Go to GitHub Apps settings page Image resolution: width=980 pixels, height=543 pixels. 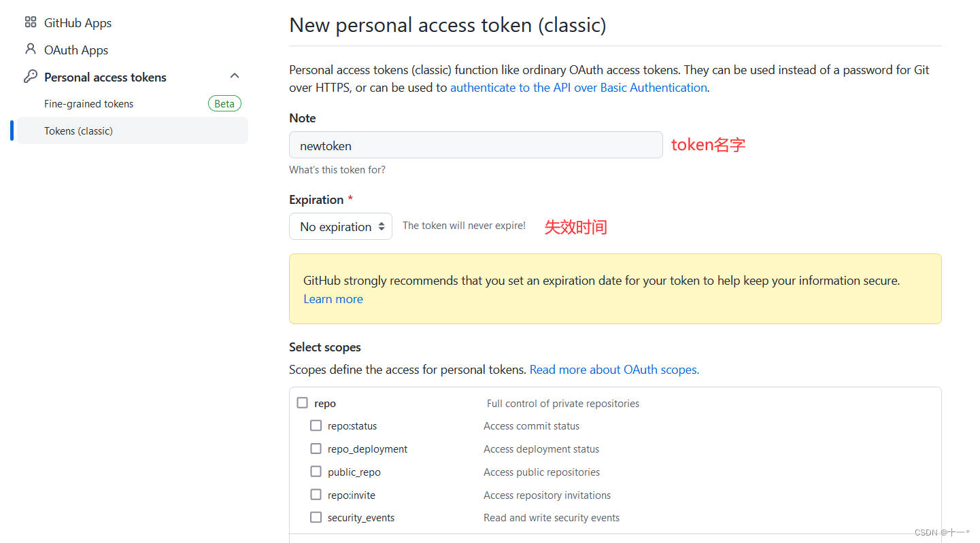tap(78, 23)
